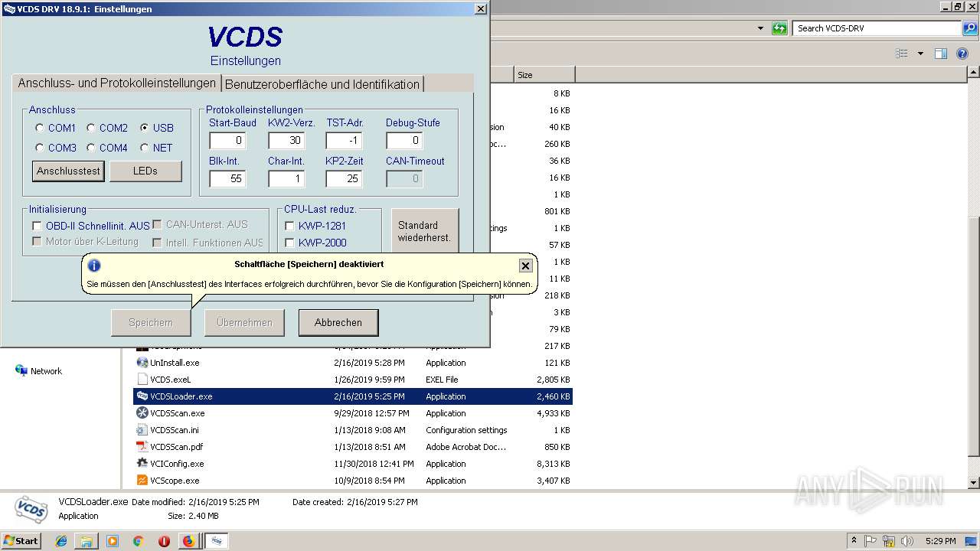Viewport: 980px width, 551px height.
Task: Select the VCDSLoader.exe file icon
Action: pyautogui.click(x=142, y=396)
